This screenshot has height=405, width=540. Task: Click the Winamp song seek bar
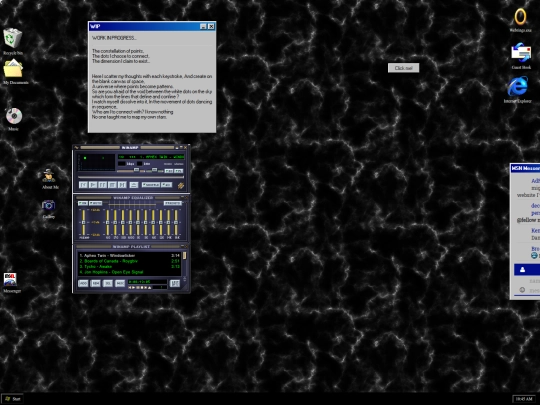(131, 177)
